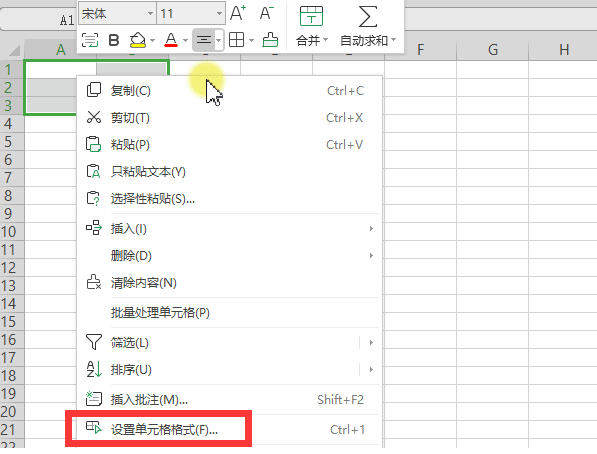Apply the yellow fill color bucket

pos(137,40)
